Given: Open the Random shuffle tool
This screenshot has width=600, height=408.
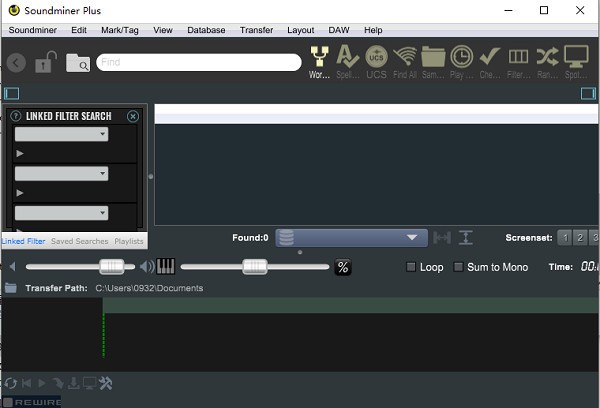Looking at the screenshot, I should (547, 58).
